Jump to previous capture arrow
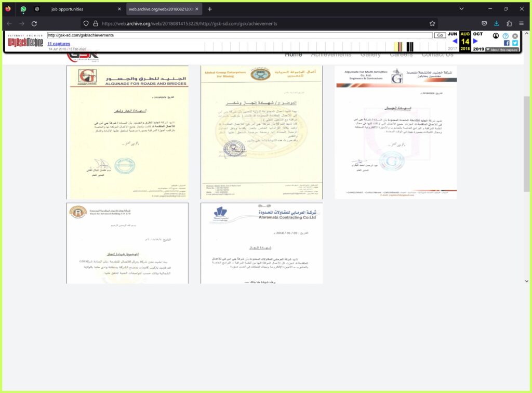The image size is (532, 393). pos(455,41)
